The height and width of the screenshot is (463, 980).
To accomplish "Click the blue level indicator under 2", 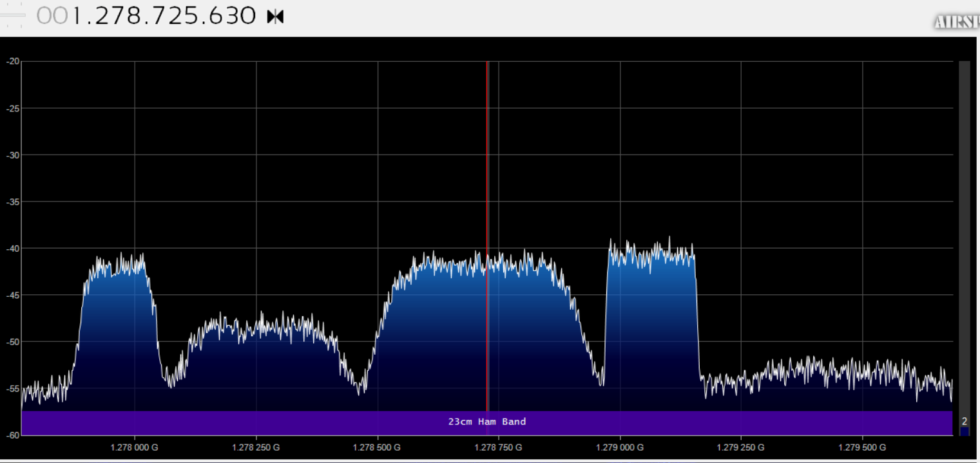I will (964, 431).
